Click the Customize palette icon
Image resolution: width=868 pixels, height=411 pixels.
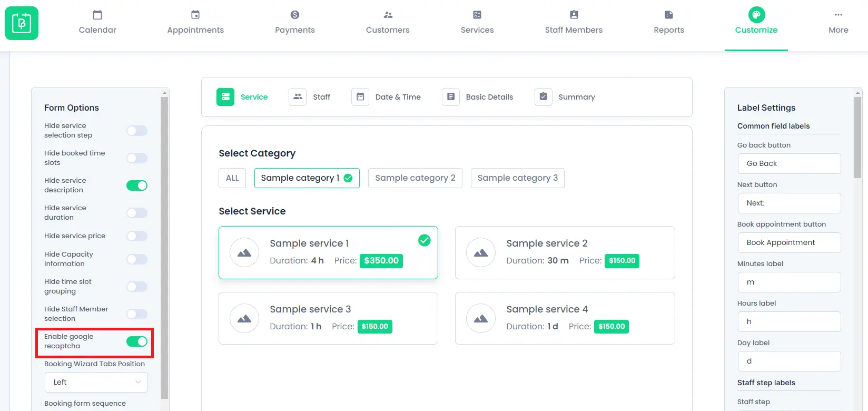click(x=756, y=15)
